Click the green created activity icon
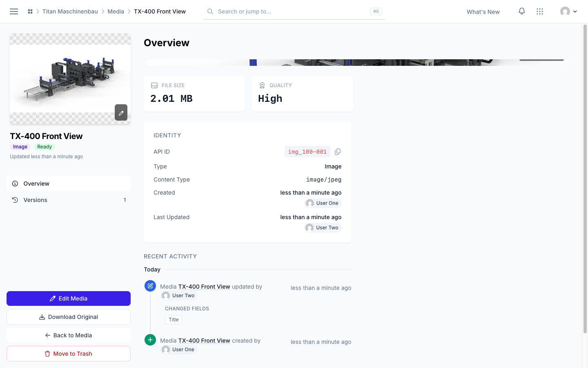The width and height of the screenshot is (588, 368). pos(150,340)
